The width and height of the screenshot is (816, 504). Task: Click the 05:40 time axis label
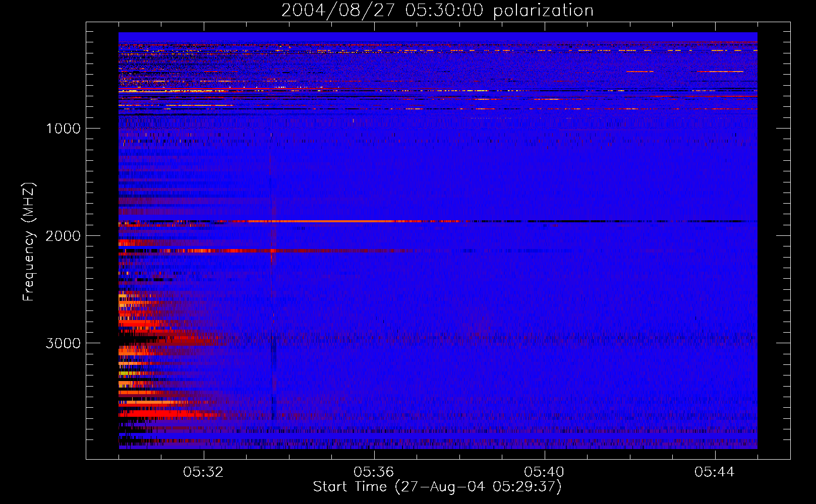(x=544, y=472)
